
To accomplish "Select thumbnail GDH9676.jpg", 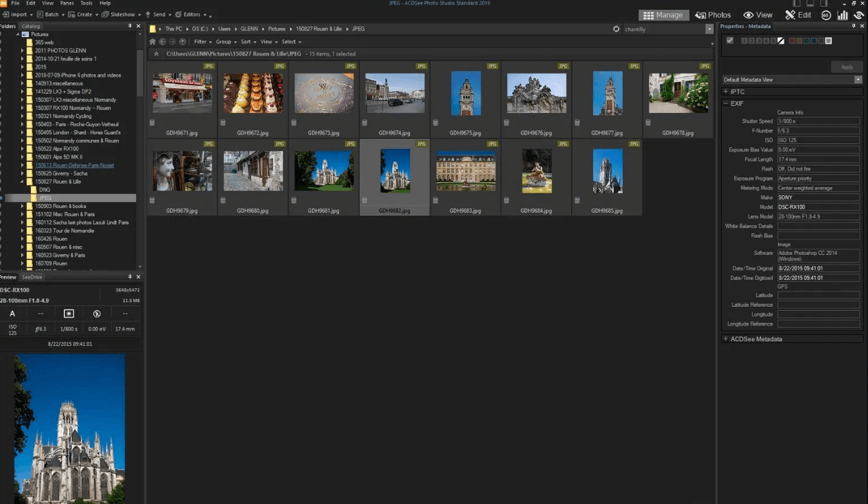I will tap(536, 93).
